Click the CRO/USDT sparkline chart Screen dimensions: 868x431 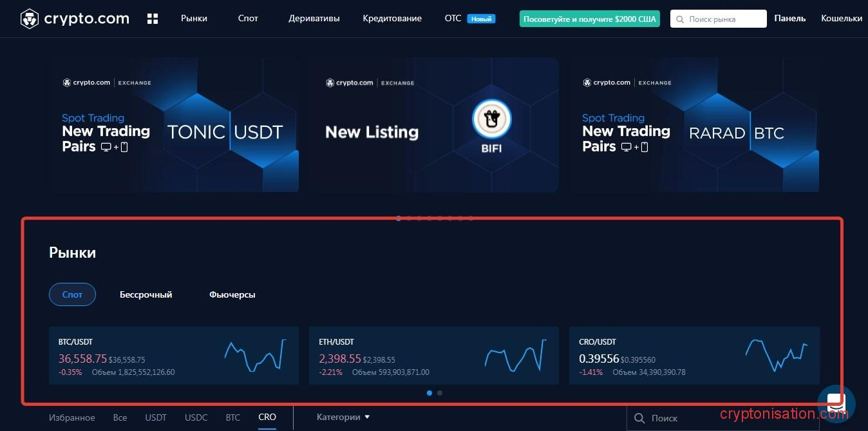(776, 356)
